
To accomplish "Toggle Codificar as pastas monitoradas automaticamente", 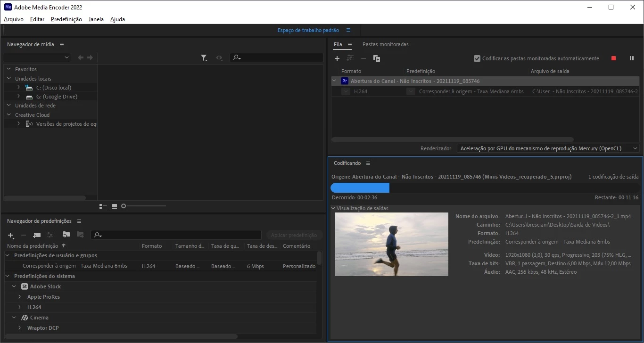I will tap(477, 58).
